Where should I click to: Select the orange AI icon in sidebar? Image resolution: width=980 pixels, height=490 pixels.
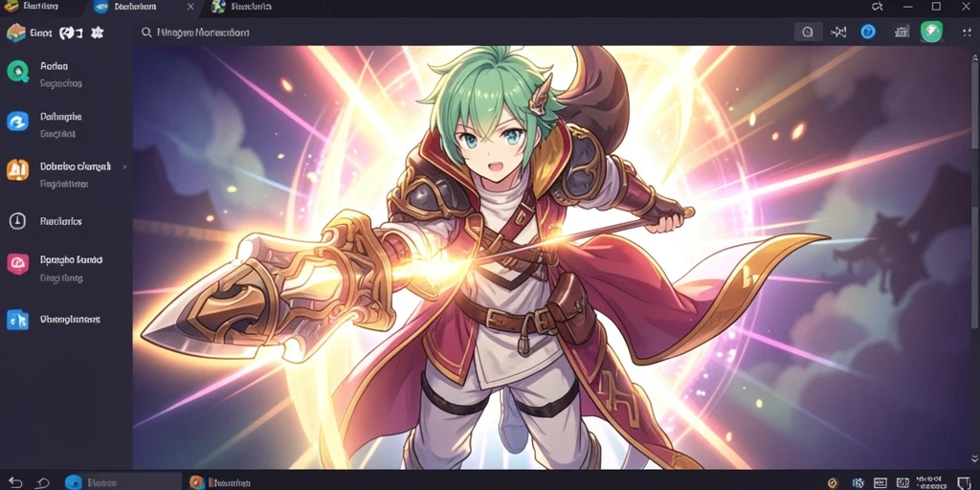(x=17, y=170)
